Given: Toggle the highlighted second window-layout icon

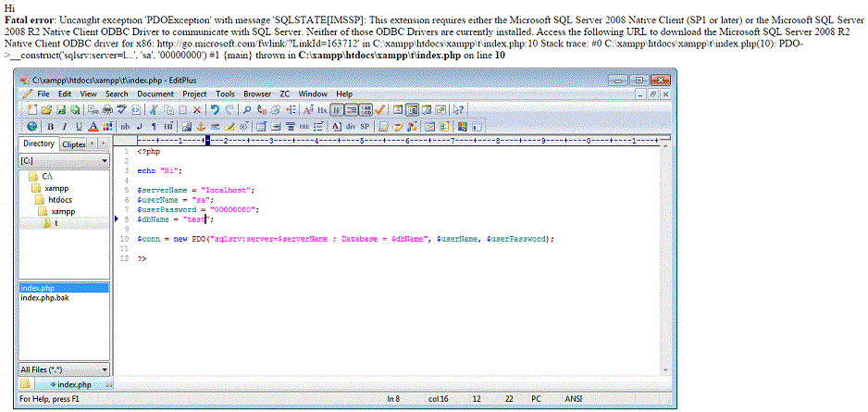Looking at the screenshot, I should 412,109.
